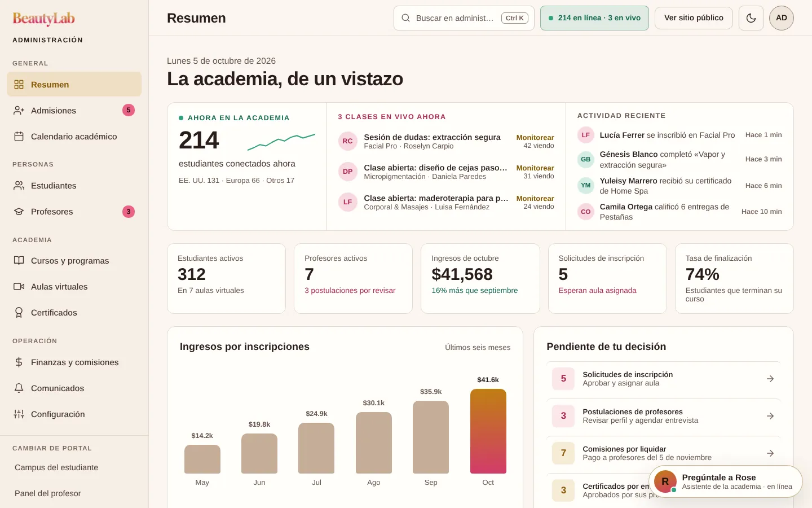Click the Cursos y programas book icon
The image size is (812, 508).
19,261
